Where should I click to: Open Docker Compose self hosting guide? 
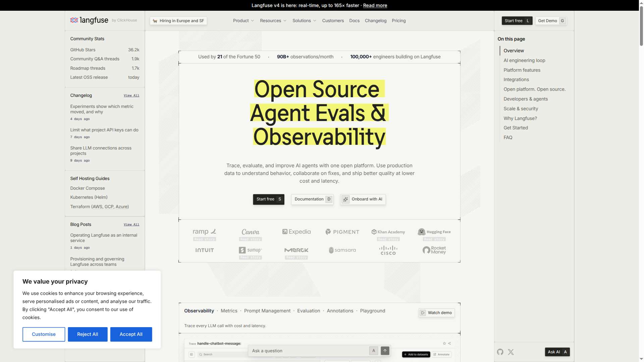[x=88, y=188]
